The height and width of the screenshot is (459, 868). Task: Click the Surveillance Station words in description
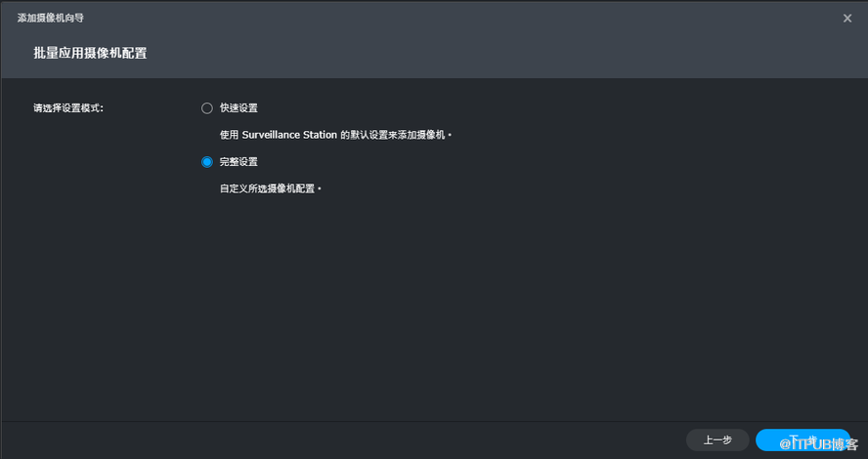coord(289,135)
